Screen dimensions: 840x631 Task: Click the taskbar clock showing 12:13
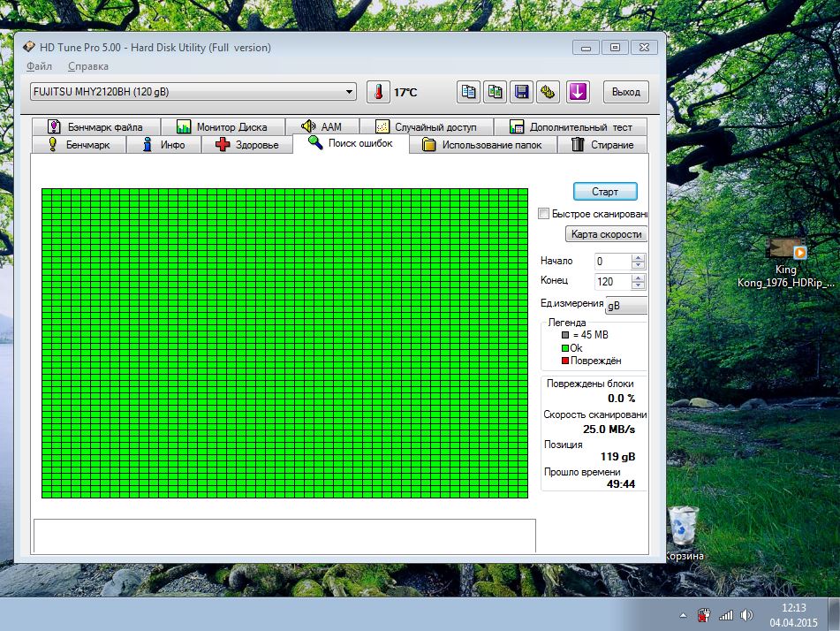coord(793,615)
